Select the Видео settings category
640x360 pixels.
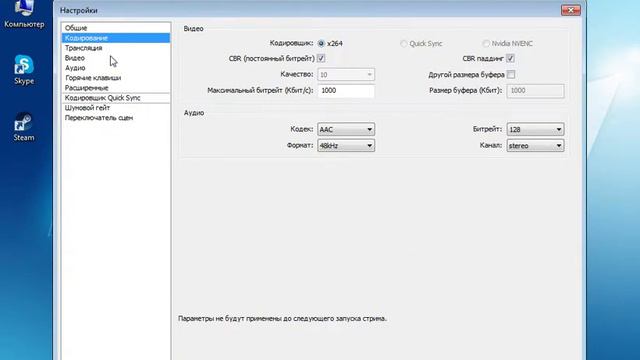(x=116, y=58)
